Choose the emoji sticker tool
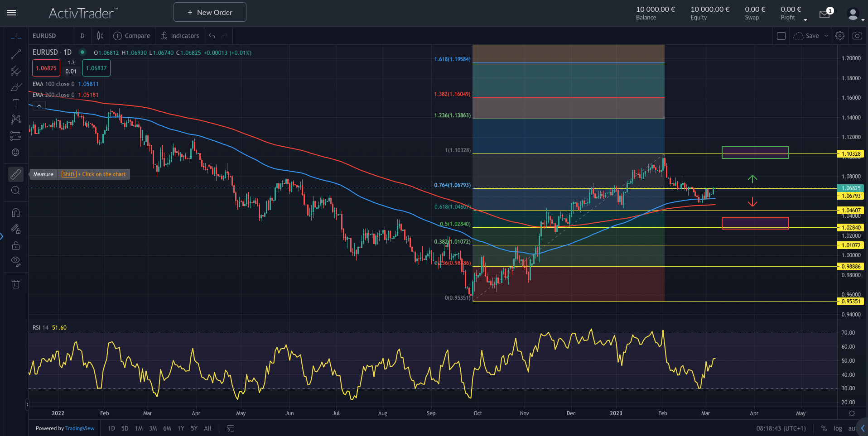 click(16, 153)
